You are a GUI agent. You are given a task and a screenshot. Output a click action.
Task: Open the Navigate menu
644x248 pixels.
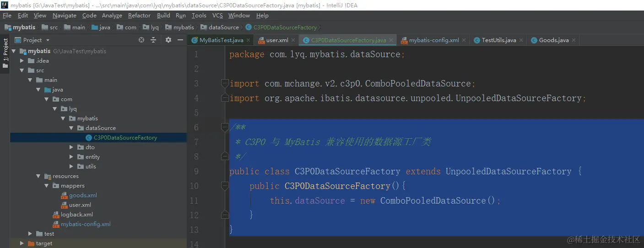click(x=65, y=16)
